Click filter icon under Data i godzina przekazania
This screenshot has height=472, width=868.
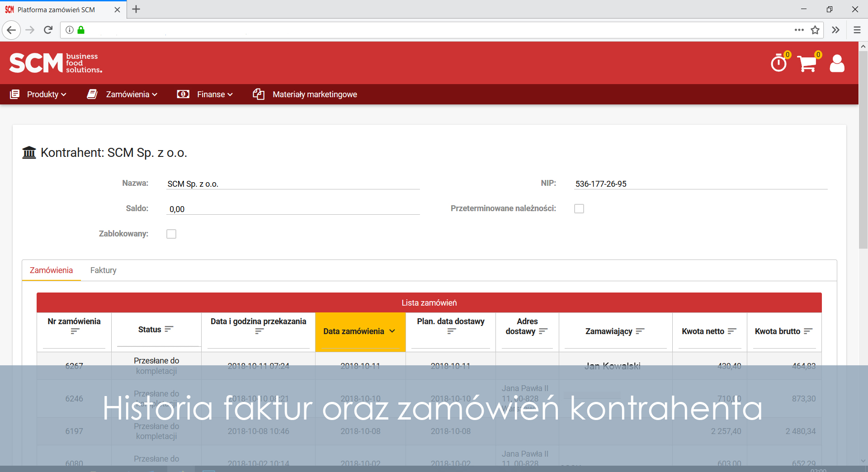(259, 331)
